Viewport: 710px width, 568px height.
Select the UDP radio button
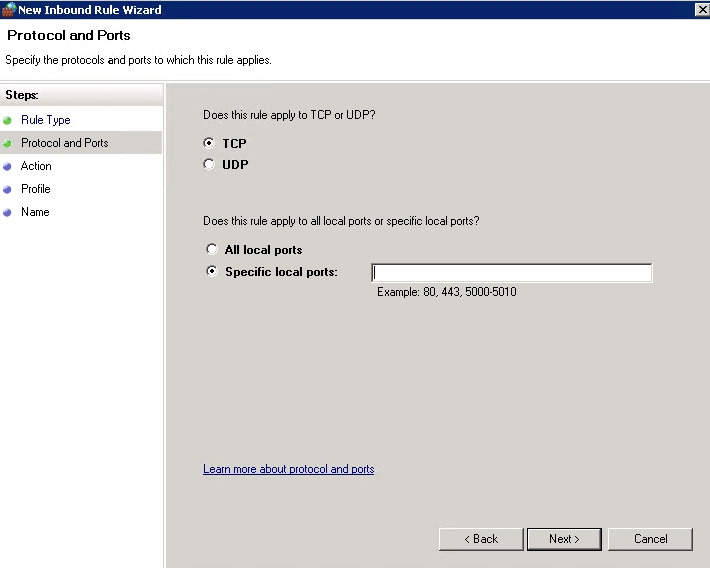pos(209,164)
